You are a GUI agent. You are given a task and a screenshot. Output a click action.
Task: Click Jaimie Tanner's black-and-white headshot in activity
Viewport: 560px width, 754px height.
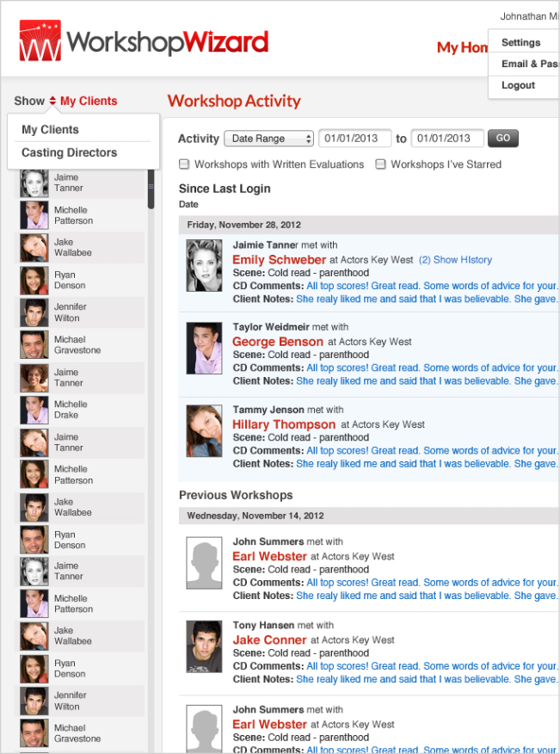pos(204,266)
